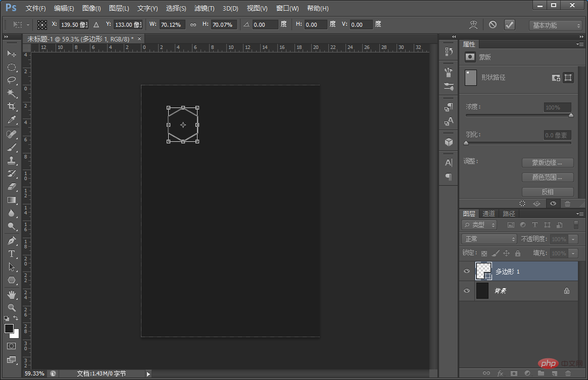
Task: Open the 滤镜(T) menu
Action: pyautogui.click(x=205, y=8)
